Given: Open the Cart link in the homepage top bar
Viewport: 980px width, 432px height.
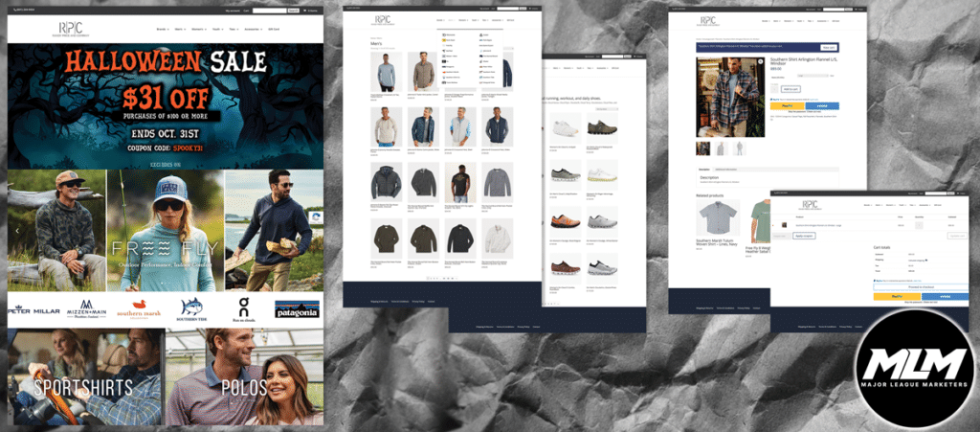Looking at the screenshot, I should click(246, 11).
